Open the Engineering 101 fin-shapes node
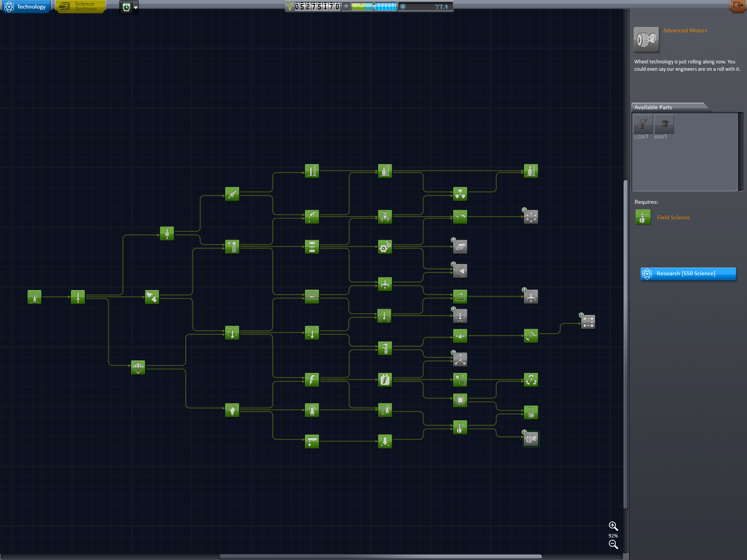Screen dimensions: 747x560 tap(152, 297)
